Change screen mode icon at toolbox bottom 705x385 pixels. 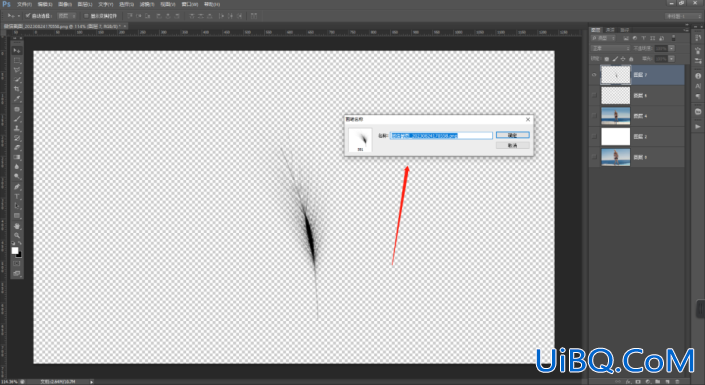coord(17,273)
